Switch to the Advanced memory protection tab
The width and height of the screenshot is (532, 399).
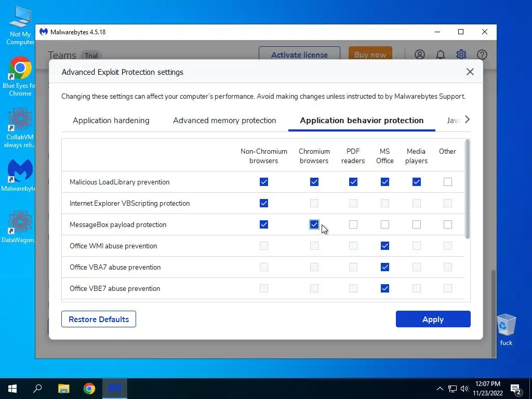(x=224, y=121)
